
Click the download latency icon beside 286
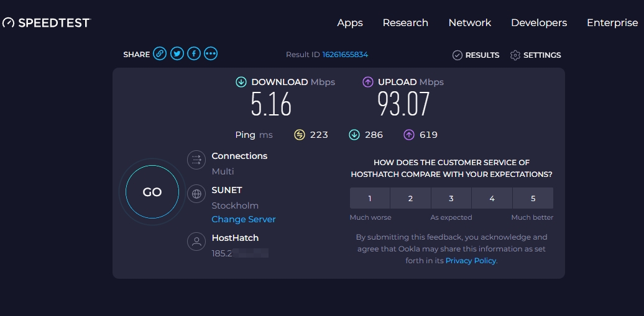pos(354,135)
